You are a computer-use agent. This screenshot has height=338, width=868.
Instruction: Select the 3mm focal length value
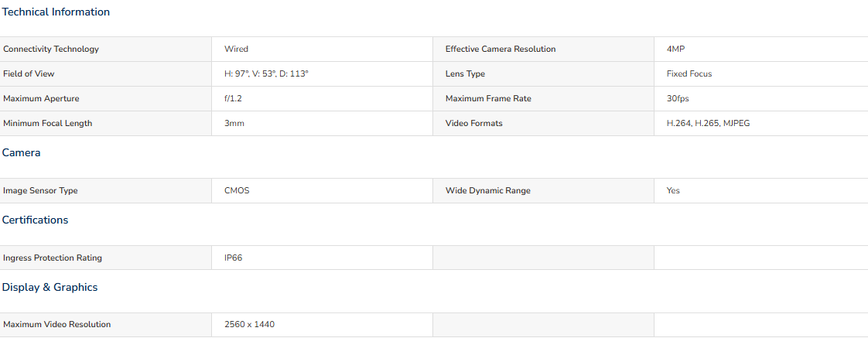[x=234, y=123]
